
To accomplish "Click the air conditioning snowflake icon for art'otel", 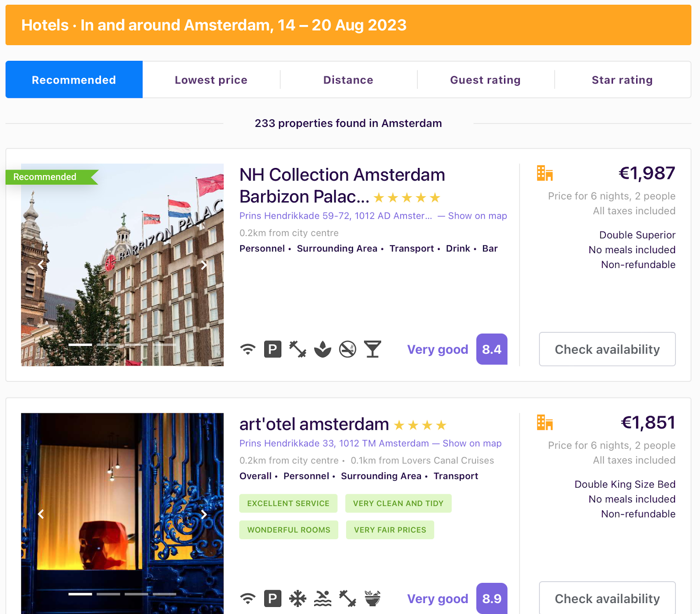I will (297, 598).
